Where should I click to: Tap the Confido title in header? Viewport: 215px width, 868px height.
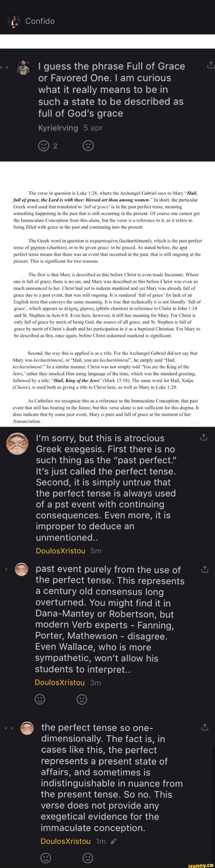[40, 21]
